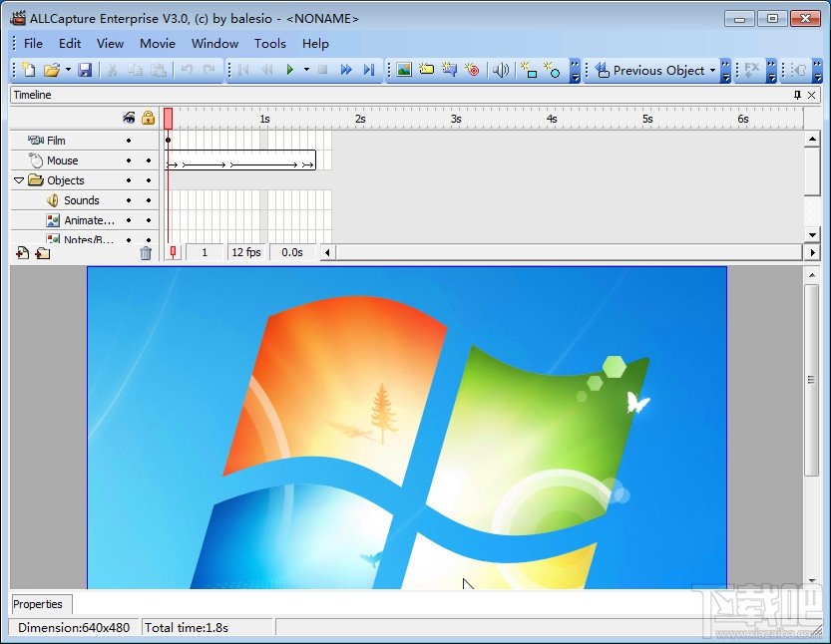The width and height of the screenshot is (831, 644).
Task: Insert an image object from the toolbar
Action: pyautogui.click(x=404, y=70)
